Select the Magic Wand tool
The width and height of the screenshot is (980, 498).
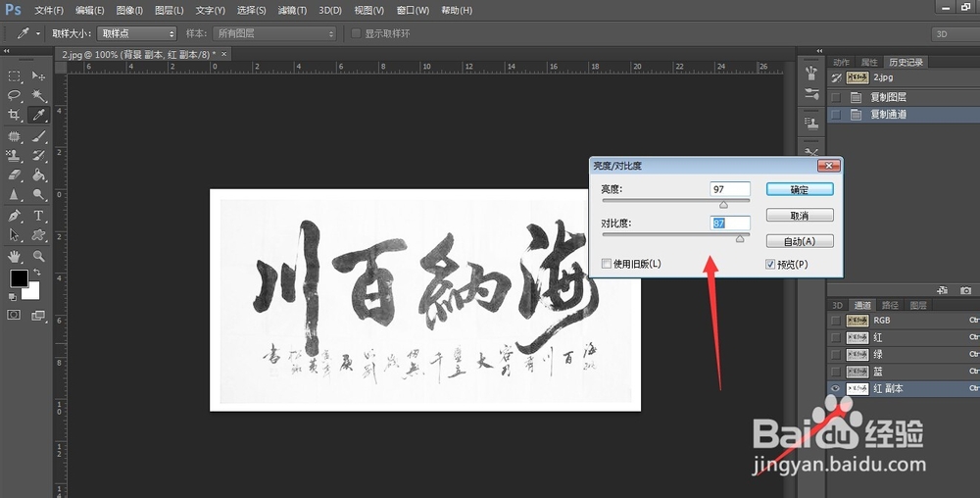(39, 95)
